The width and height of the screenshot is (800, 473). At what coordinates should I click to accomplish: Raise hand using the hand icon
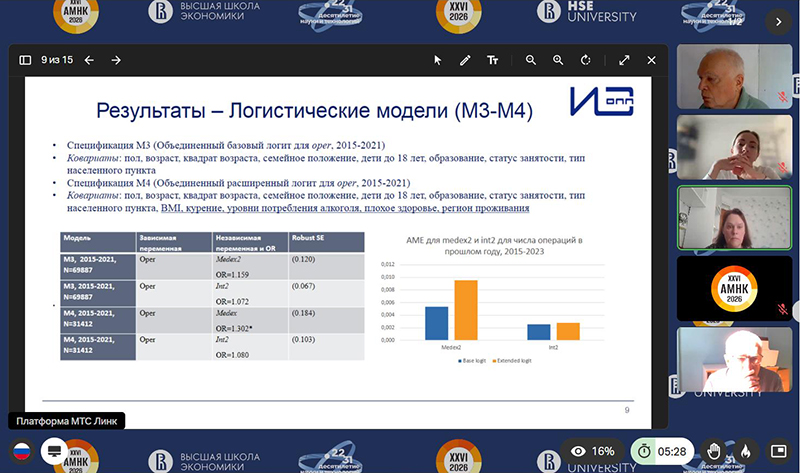pyautogui.click(x=714, y=451)
